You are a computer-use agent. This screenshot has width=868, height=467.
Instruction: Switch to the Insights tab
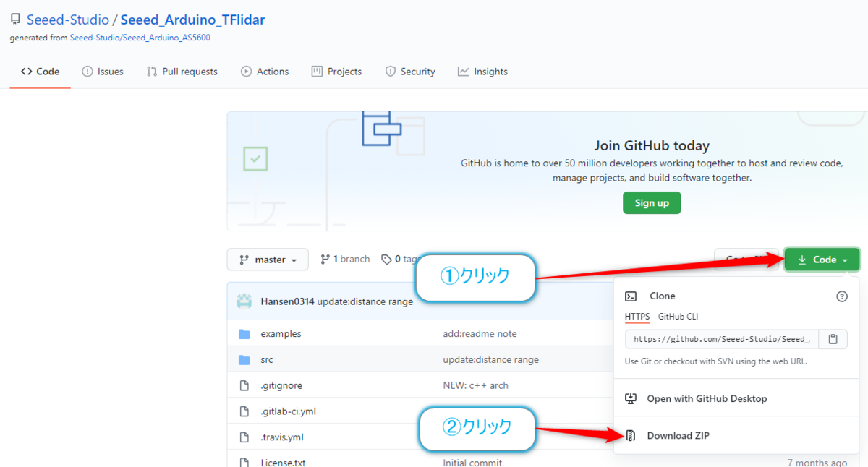(482, 72)
